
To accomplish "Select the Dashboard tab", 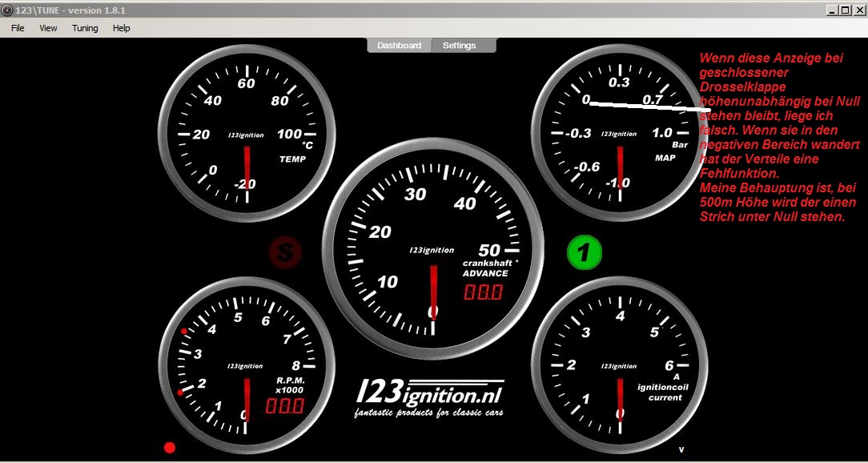I will pos(399,46).
